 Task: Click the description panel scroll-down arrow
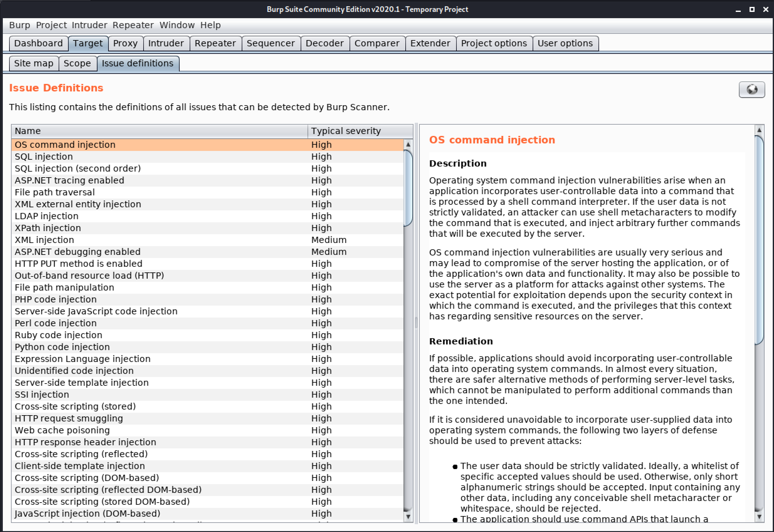pos(759,517)
